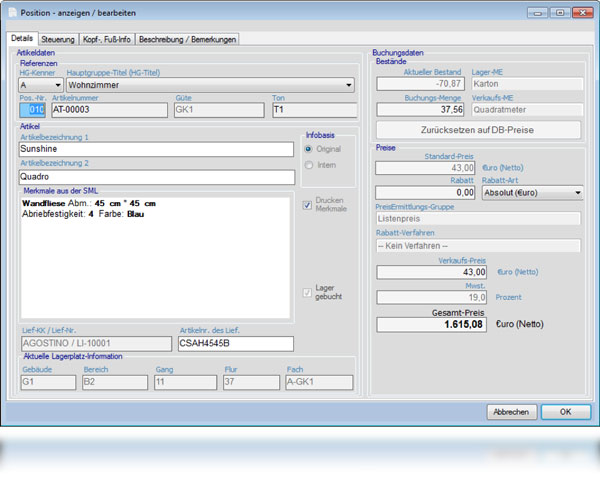The image size is (600, 490).
Task: Select the Intern infobasis radio button
Action: (308, 165)
